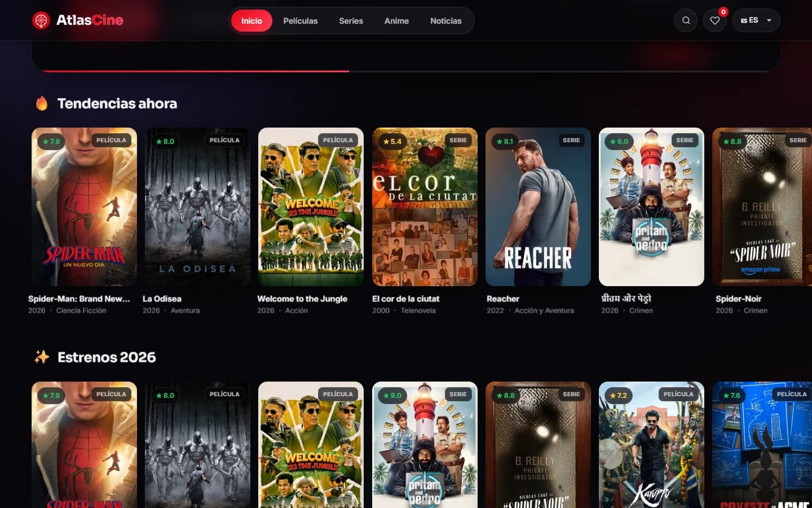The height and width of the screenshot is (508, 812).
Task: Click the 8.1 rating badge on Reacher
Action: (x=505, y=141)
